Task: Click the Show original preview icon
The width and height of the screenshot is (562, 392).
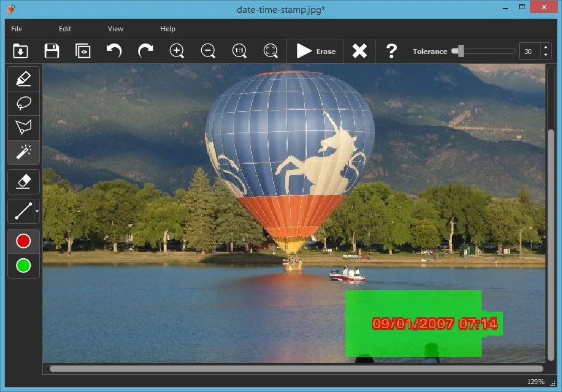Action: (x=83, y=51)
